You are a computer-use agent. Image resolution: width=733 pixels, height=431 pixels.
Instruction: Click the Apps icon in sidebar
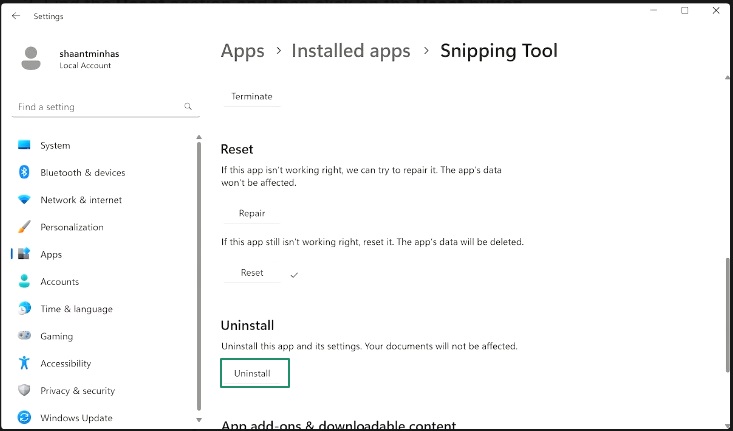(x=24, y=254)
